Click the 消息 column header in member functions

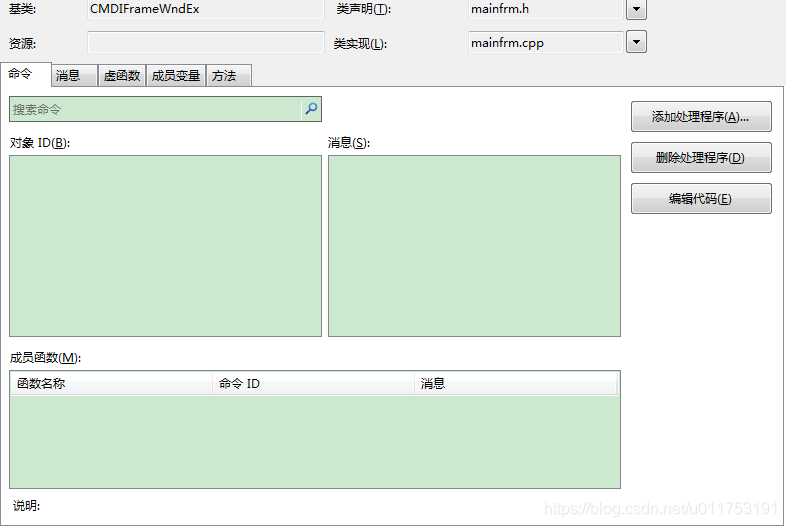pos(516,384)
